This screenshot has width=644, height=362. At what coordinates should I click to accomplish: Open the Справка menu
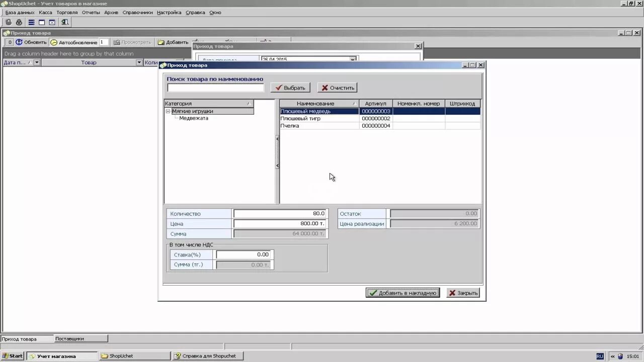pyautogui.click(x=195, y=13)
